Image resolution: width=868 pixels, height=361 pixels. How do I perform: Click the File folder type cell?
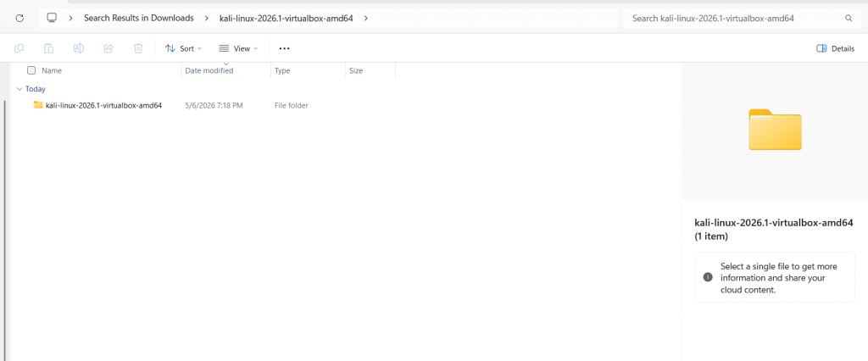point(292,105)
